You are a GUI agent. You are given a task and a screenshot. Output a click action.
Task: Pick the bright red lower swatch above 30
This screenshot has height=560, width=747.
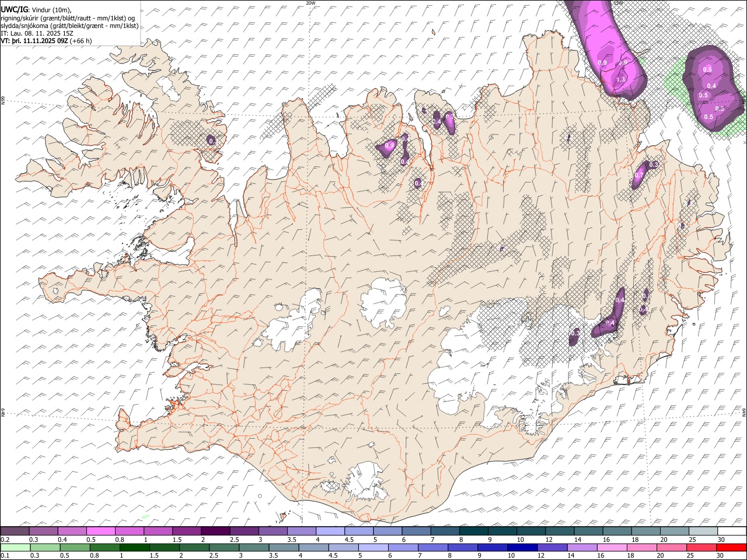coord(732,548)
